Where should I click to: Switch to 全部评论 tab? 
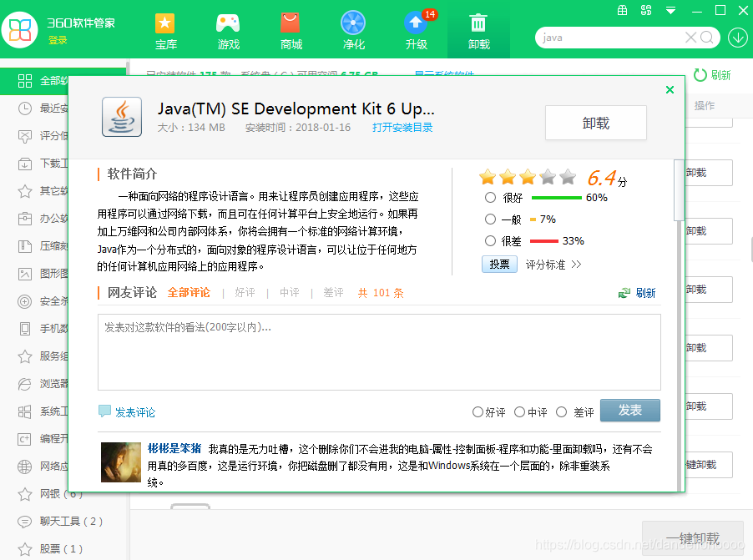[x=189, y=292]
